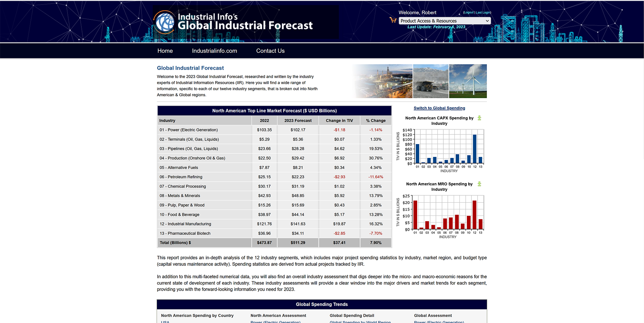Open the Contact Us page
The width and height of the screenshot is (644, 323).
[270, 51]
